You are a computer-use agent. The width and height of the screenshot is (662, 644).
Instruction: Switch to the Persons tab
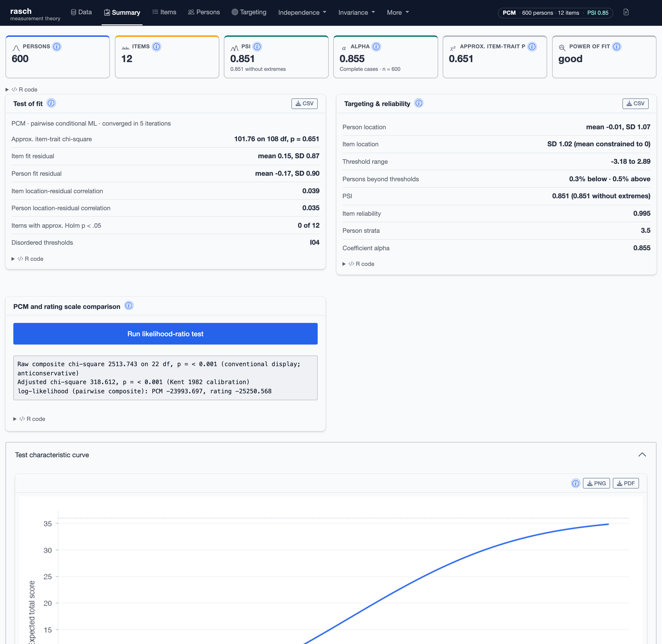click(204, 12)
